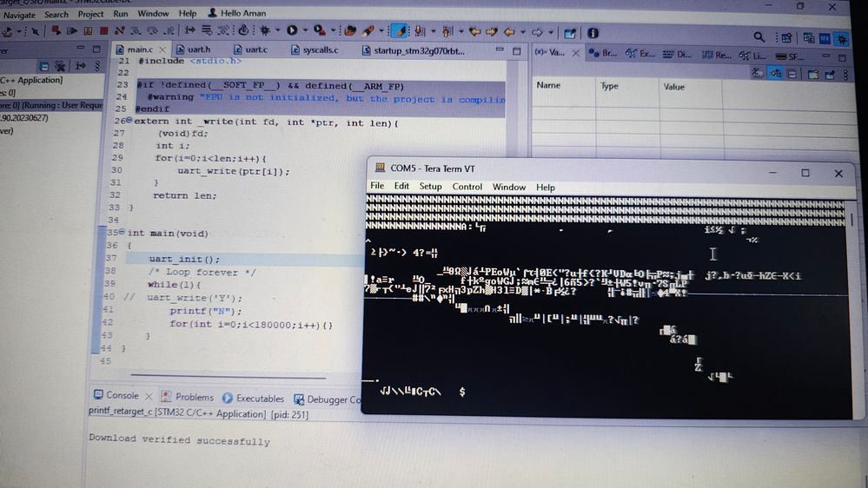
Task: Toggle Instruction Stepping Mode icon
Action: (x=190, y=30)
